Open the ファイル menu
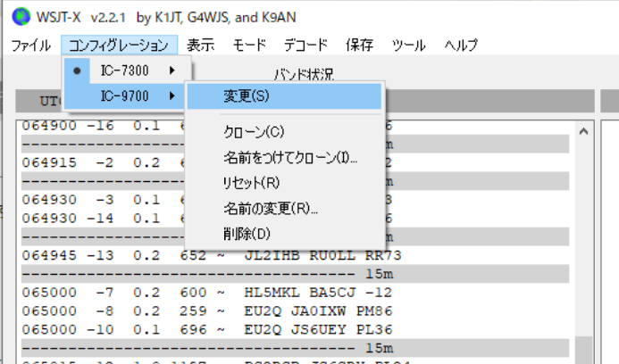619x364 pixels. click(x=30, y=45)
